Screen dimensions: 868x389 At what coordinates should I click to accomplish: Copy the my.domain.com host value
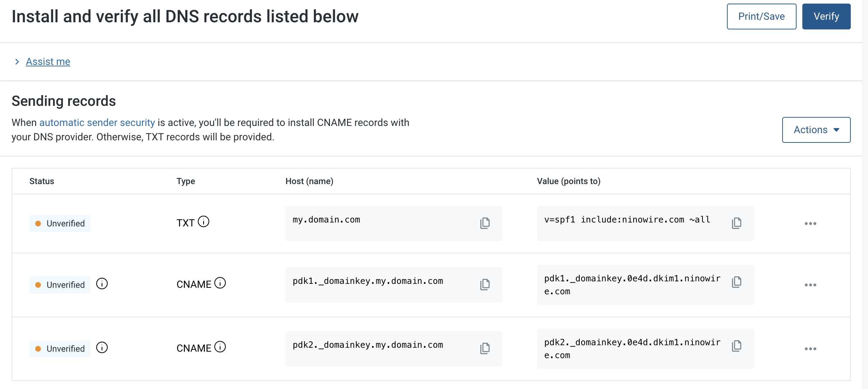tap(485, 223)
